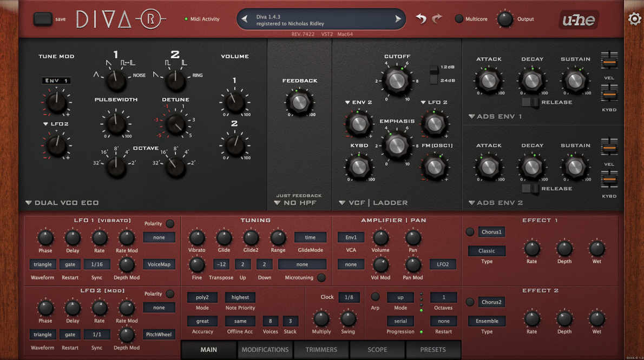Click the FM (OSC1) knob
The height and width of the screenshot is (360, 644).
(x=435, y=167)
